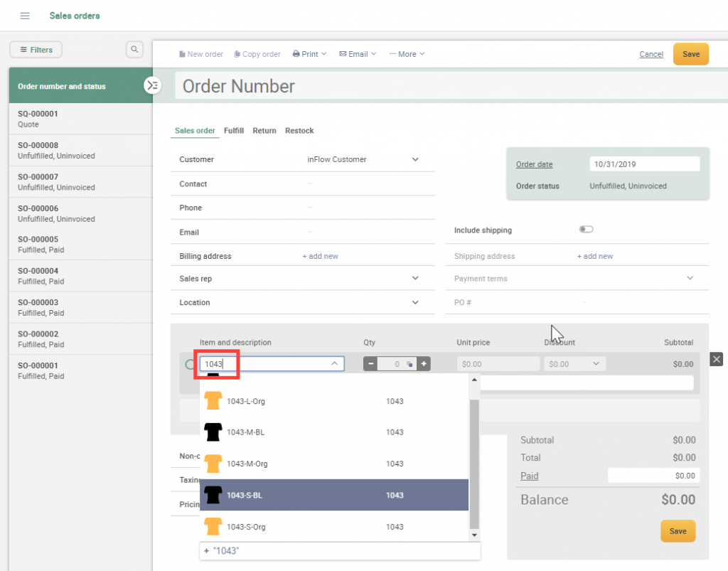Expand the Payment terms dropdown

[690, 278]
